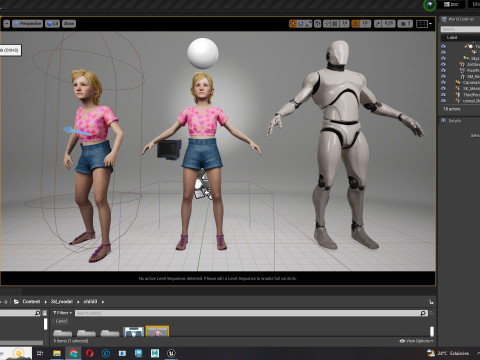The width and height of the screenshot is (480, 360).
Task: Click the Content breadcrumb in content browser
Action: [x=31, y=302]
